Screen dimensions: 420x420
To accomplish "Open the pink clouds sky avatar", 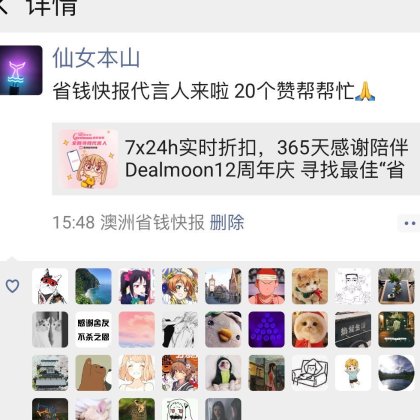I will coord(137,329).
